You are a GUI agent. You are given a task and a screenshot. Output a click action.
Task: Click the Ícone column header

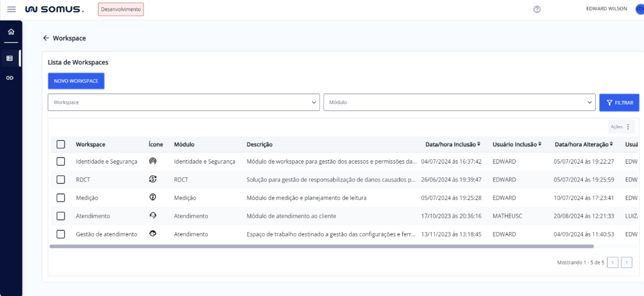click(155, 145)
